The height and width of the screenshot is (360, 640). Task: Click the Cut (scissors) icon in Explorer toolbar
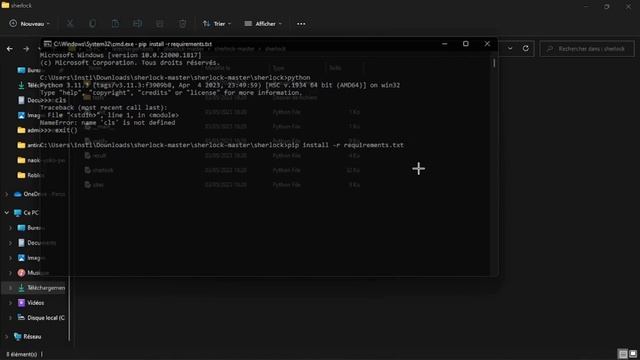click(70, 24)
